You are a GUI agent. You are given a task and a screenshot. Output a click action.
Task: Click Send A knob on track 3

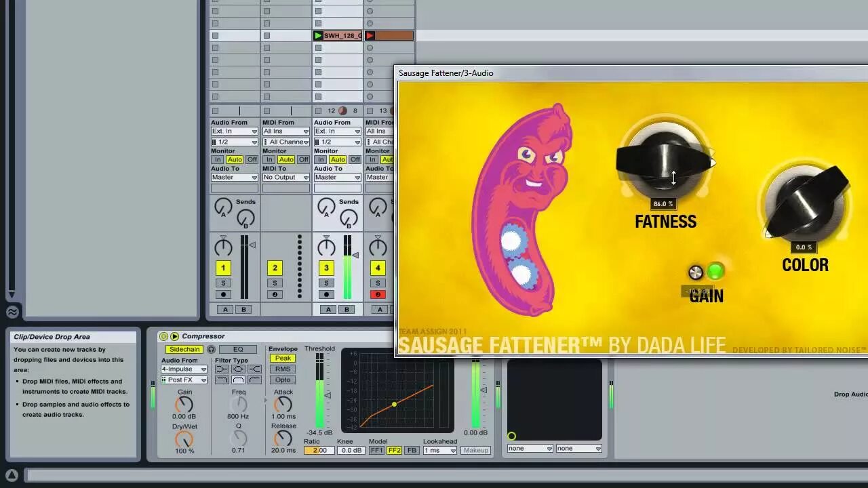(326, 207)
